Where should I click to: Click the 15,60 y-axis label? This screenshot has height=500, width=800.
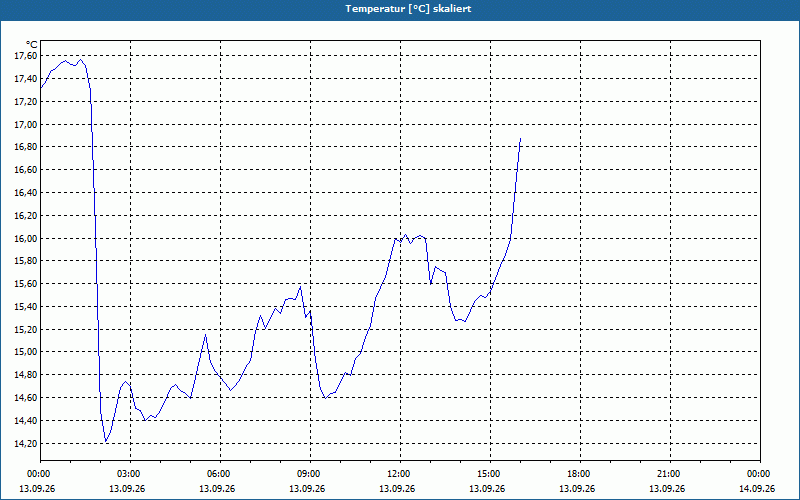coord(26,284)
